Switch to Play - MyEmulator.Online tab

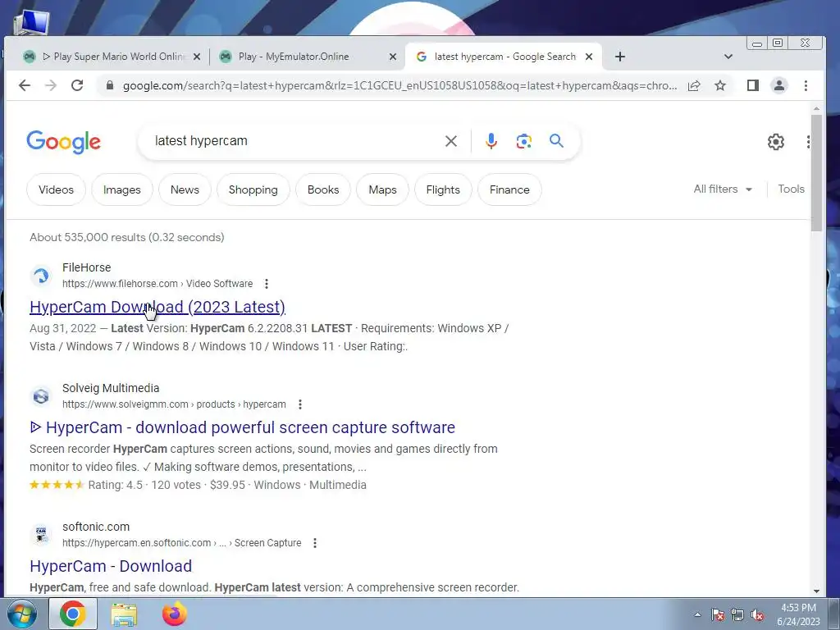(294, 57)
